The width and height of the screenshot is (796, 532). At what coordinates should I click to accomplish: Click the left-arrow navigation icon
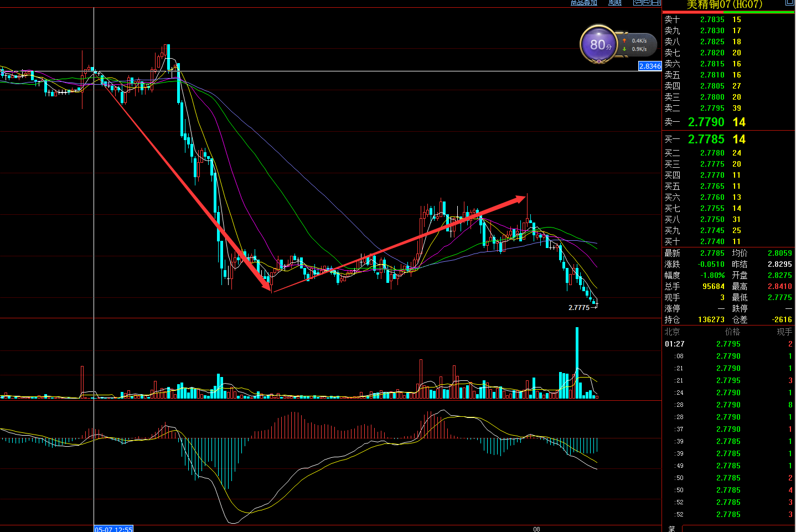[637, 3]
